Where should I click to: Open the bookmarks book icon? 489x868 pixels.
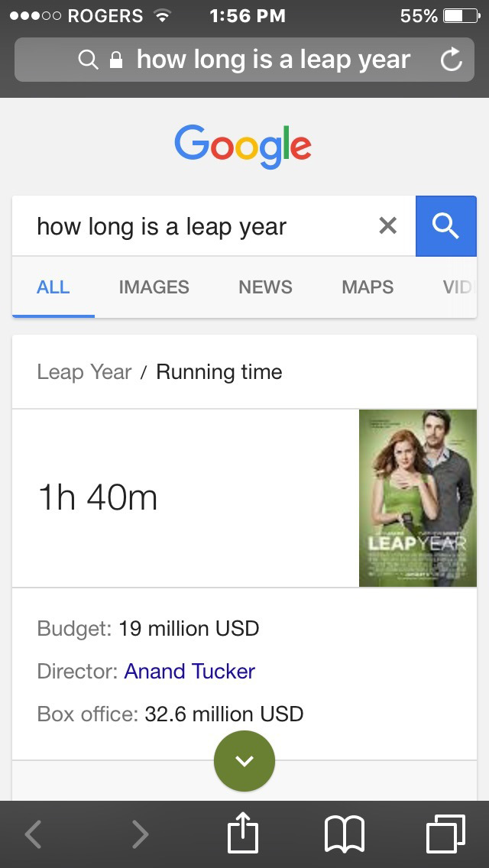(345, 833)
